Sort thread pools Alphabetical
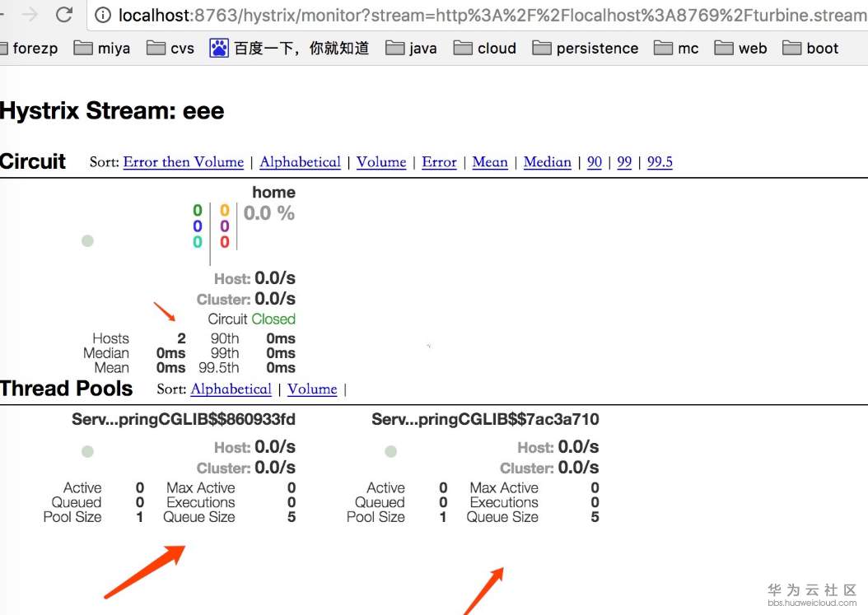The width and height of the screenshot is (868, 615). pos(231,389)
